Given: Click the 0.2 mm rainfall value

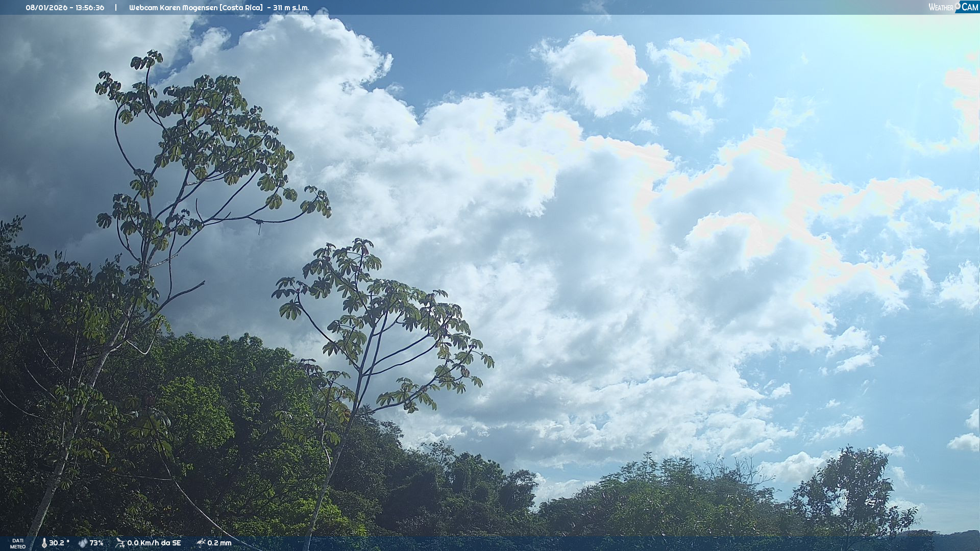Looking at the screenshot, I should pyautogui.click(x=219, y=543).
